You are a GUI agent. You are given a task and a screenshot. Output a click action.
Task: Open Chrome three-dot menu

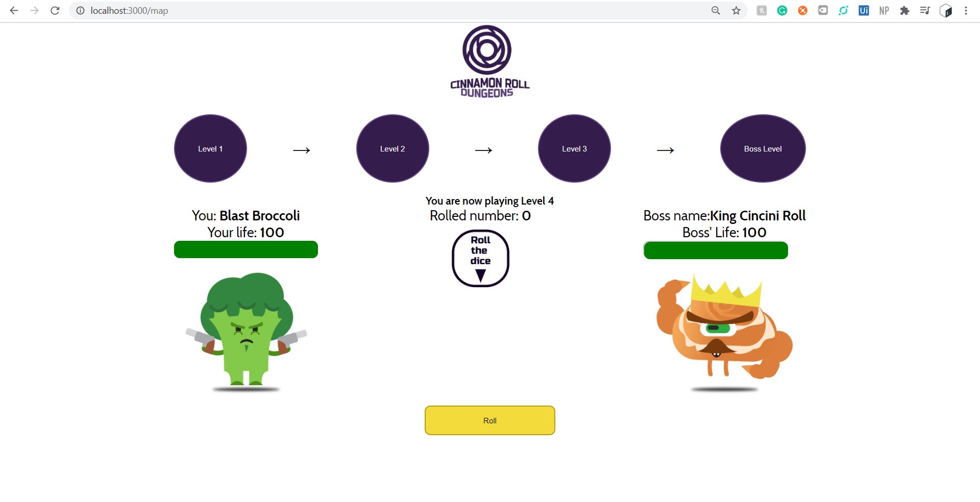pos(966,11)
